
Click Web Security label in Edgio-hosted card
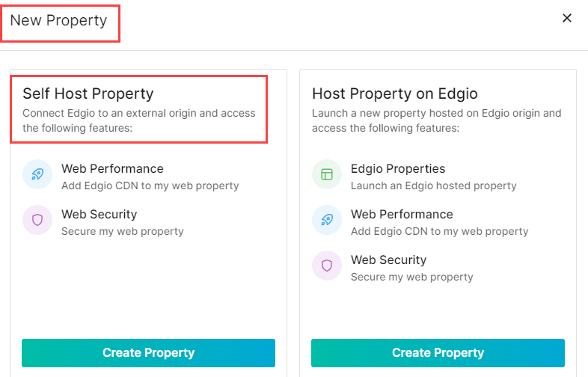click(x=388, y=260)
